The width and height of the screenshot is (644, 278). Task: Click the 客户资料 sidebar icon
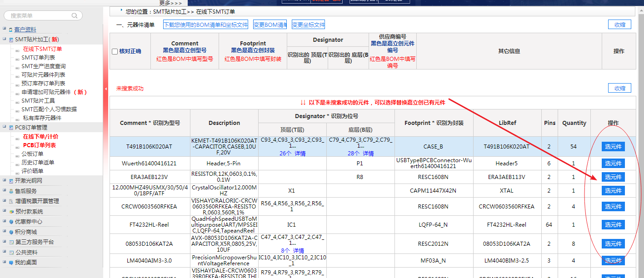11,30
